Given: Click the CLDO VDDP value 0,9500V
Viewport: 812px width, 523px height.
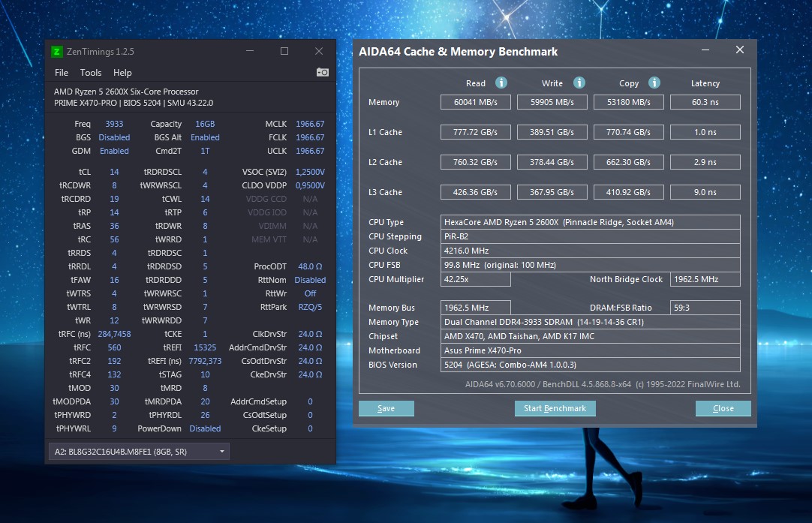Looking at the screenshot, I should (x=310, y=185).
